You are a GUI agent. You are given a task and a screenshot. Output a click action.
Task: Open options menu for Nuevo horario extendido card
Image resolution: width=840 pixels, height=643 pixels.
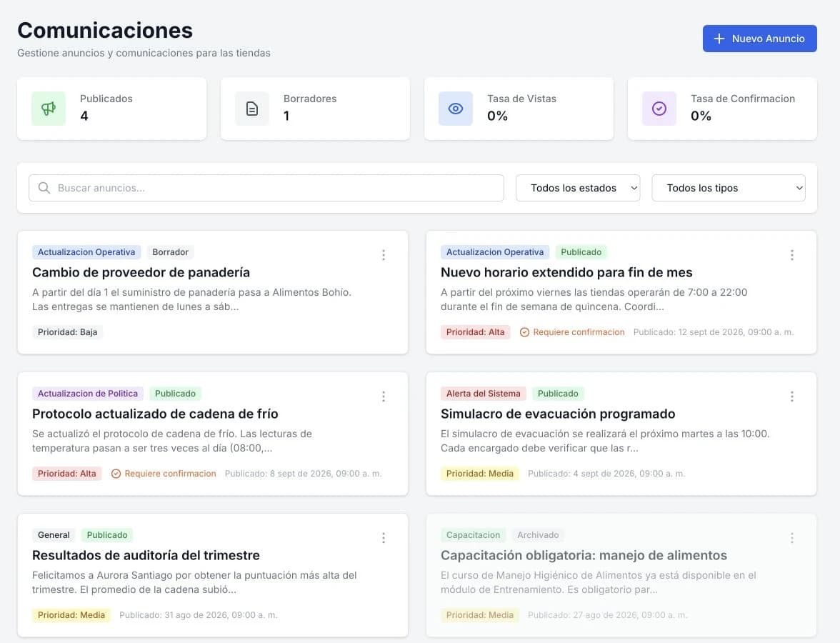click(x=791, y=255)
